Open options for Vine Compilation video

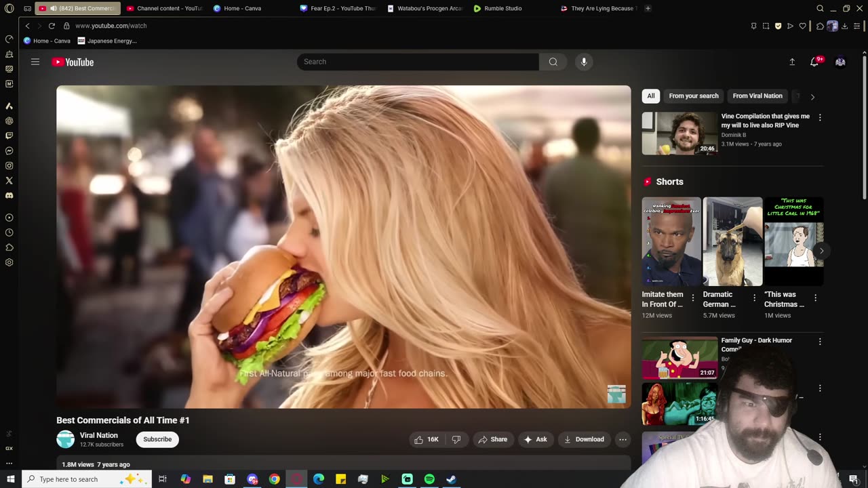pyautogui.click(x=820, y=117)
